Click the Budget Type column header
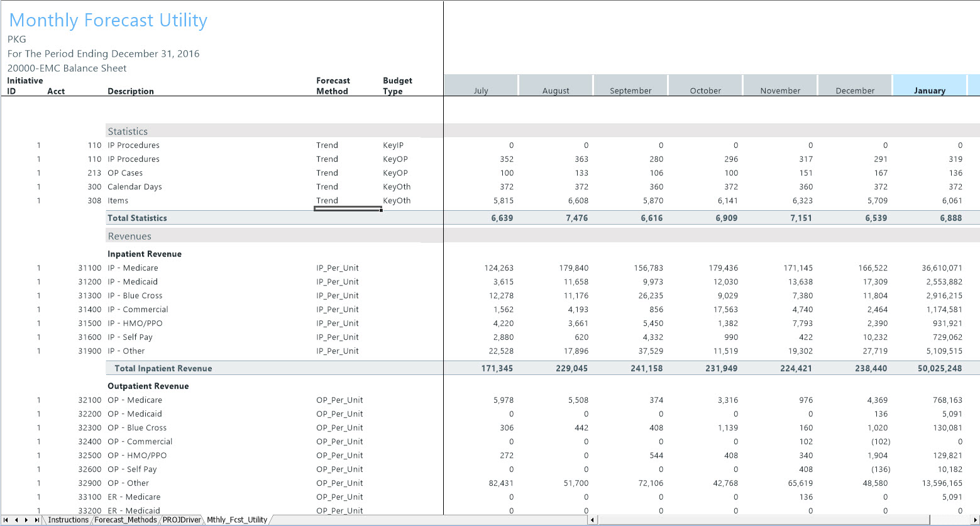Screen dimensions: 980x526 pos(397,86)
